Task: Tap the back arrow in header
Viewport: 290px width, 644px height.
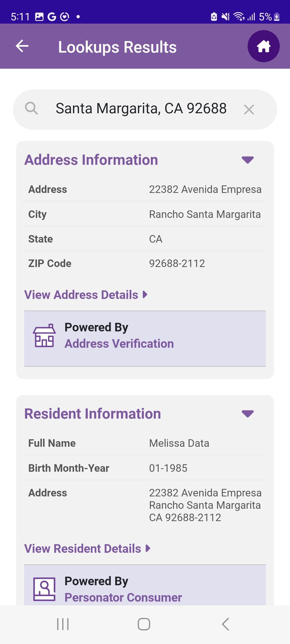Action: [22, 46]
